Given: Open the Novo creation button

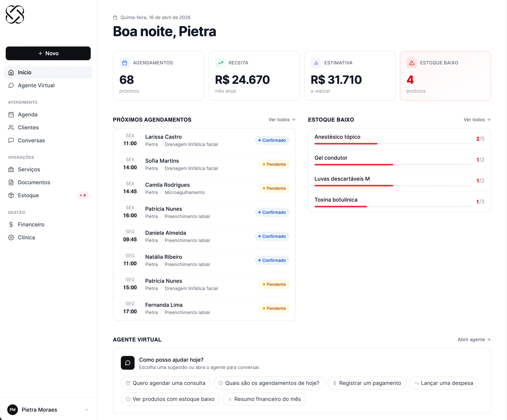Looking at the screenshot, I should click(48, 53).
